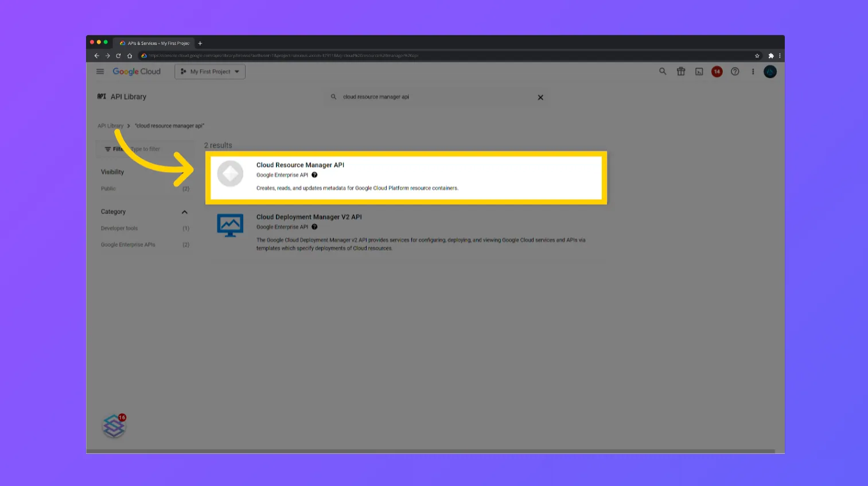This screenshot has width=868, height=486.
Task: Click the help icon beside Cloud Resource Manager's Google Enterprise API
Action: pyautogui.click(x=314, y=175)
